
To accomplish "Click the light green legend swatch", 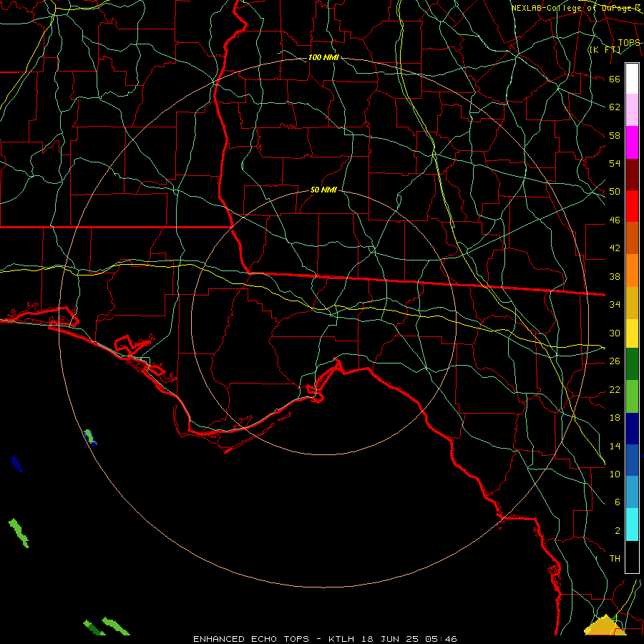I will (x=632, y=396).
